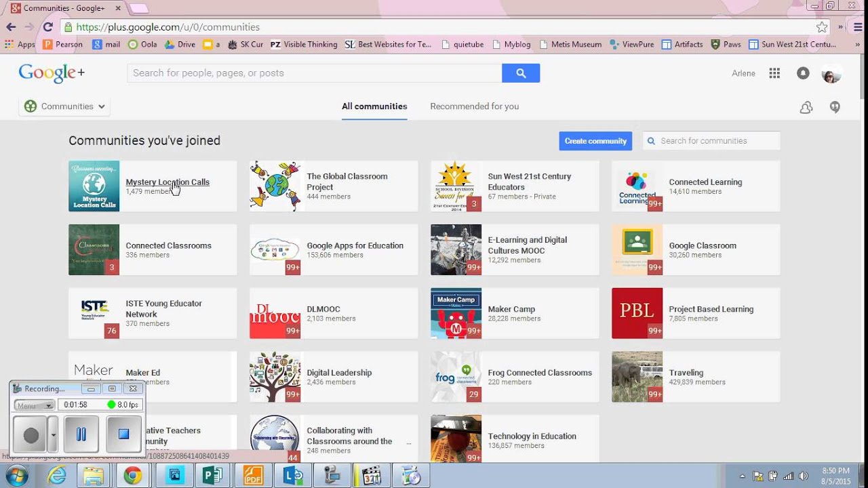Open the Project Based Learning community
Screen dimensions: 868x488
(711, 309)
